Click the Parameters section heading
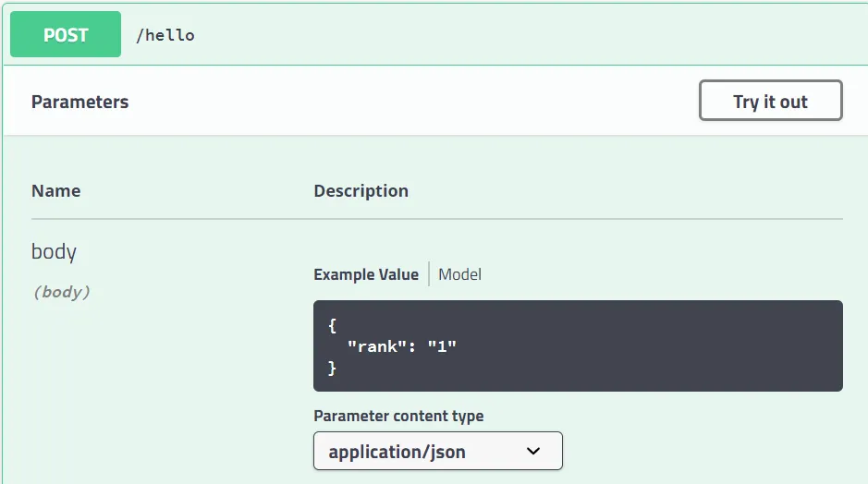 [80, 102]
